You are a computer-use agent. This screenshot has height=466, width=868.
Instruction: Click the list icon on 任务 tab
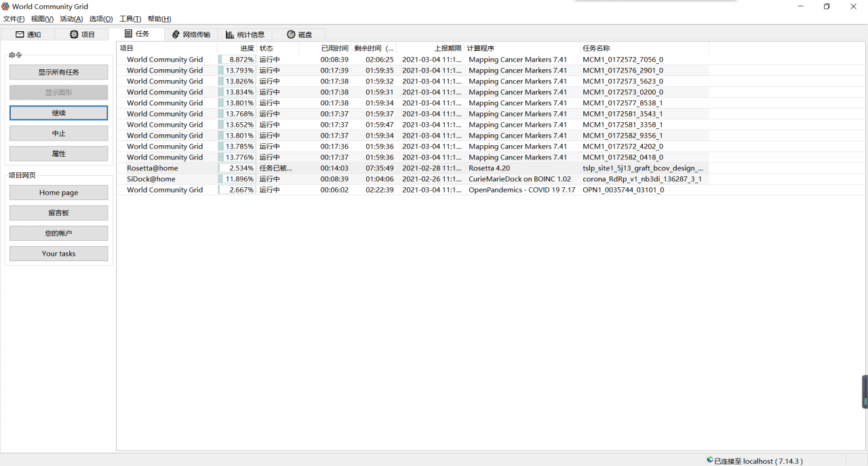coord(128,33)
